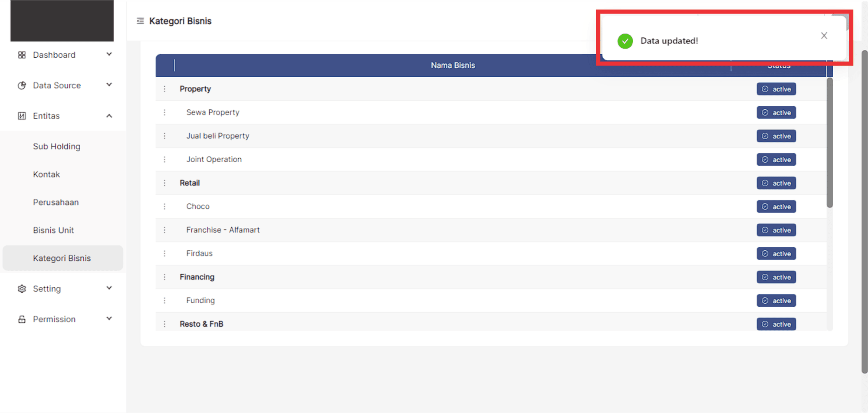Click the Setting gear icon in sidebar
This screenshot has width=868, height=413.
(x=22, y=289)
